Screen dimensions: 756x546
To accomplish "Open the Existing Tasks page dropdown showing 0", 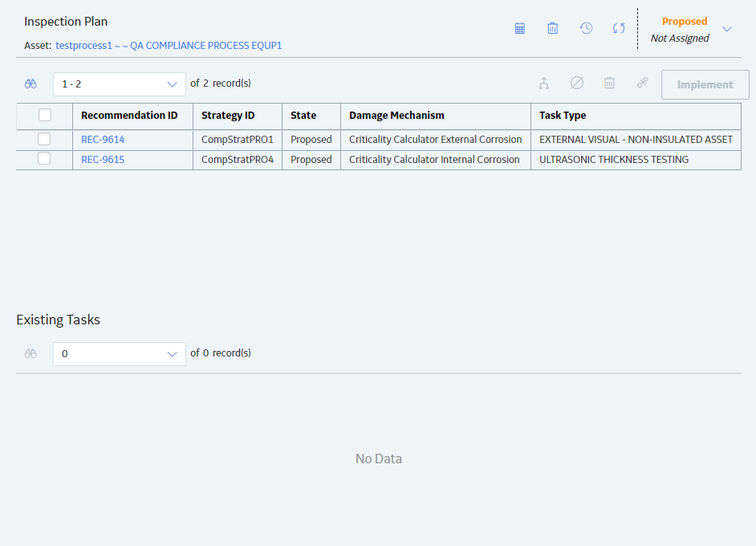I will pos(119,354).
